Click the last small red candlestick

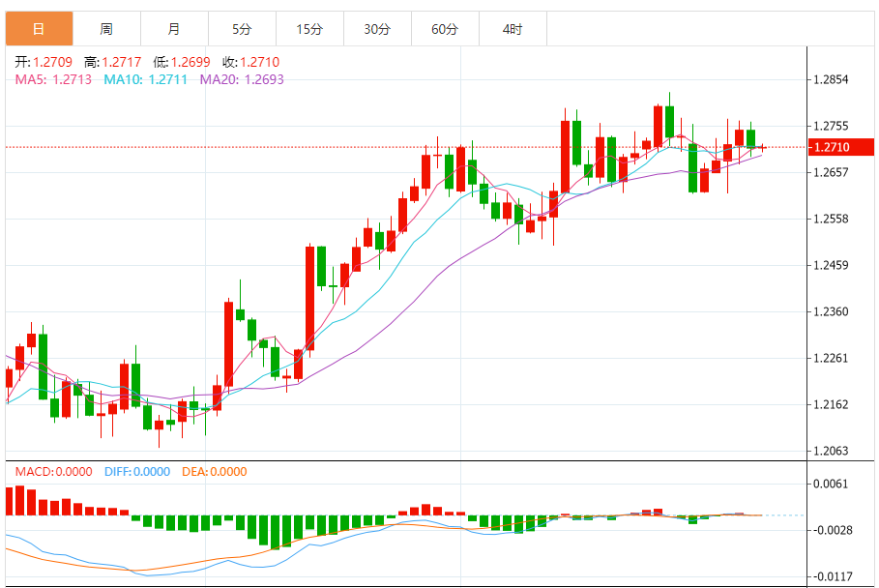(x=762, y=147)
